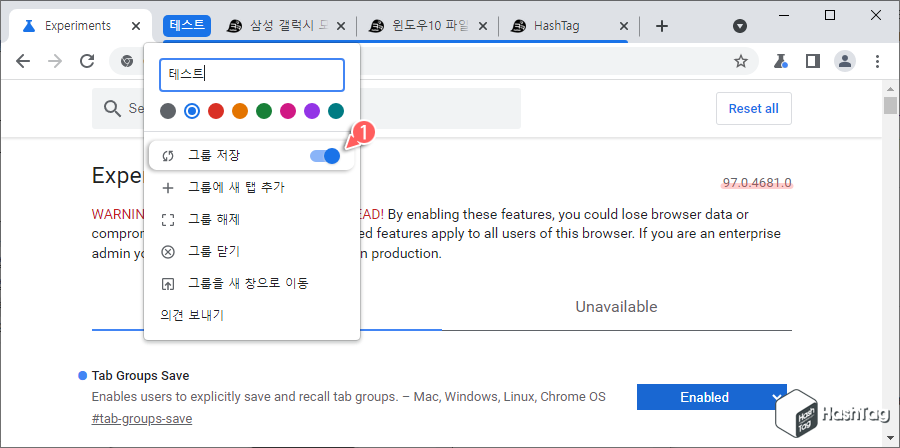This screenshot has width=900, height=448.
Task: Select the red group color
Action: coord(216,111)
